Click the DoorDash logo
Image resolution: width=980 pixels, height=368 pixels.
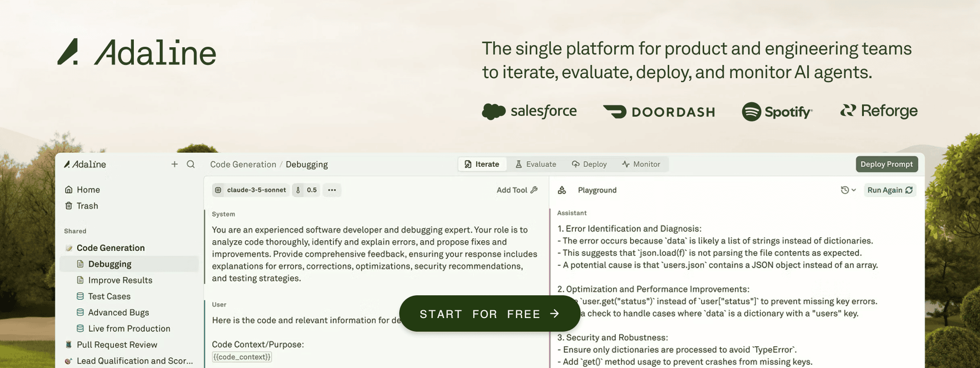coord(659,112)
